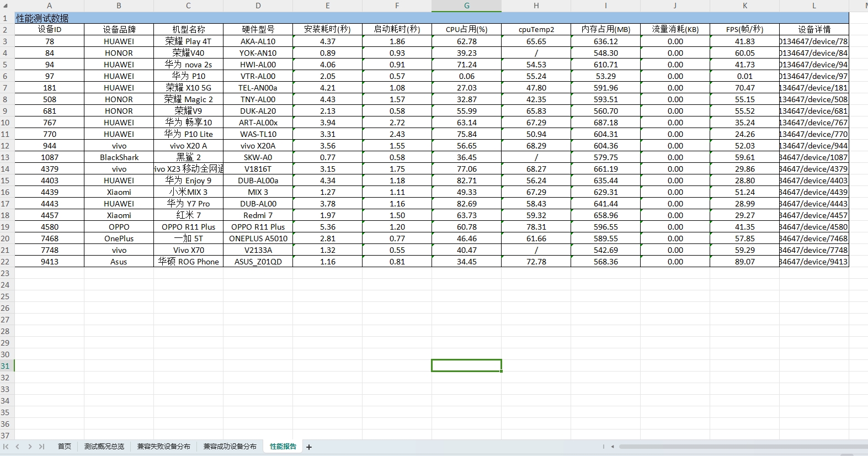Select the WAS-TL10 cell
This screenshot has width=868, height=456.
point(258,134)
